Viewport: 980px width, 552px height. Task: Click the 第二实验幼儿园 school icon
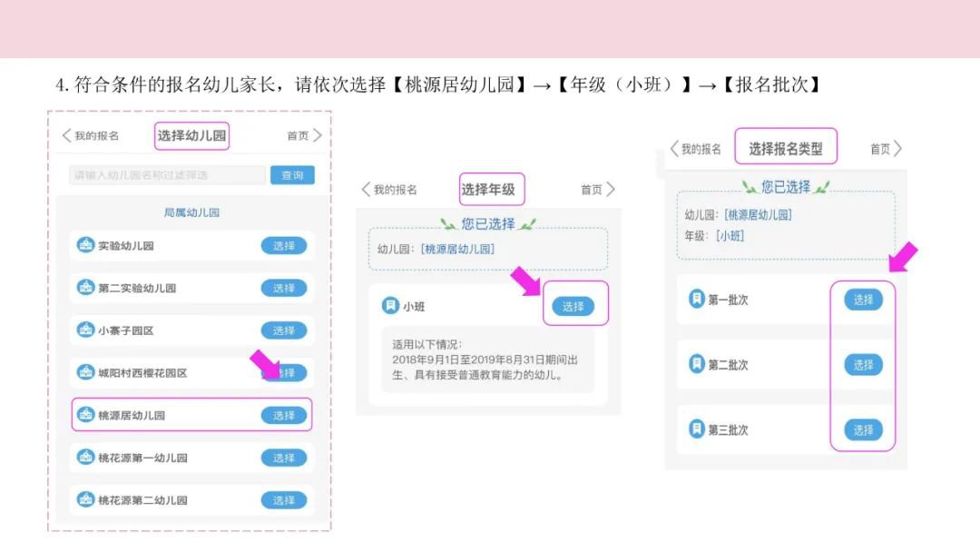(x=86, y=288)
